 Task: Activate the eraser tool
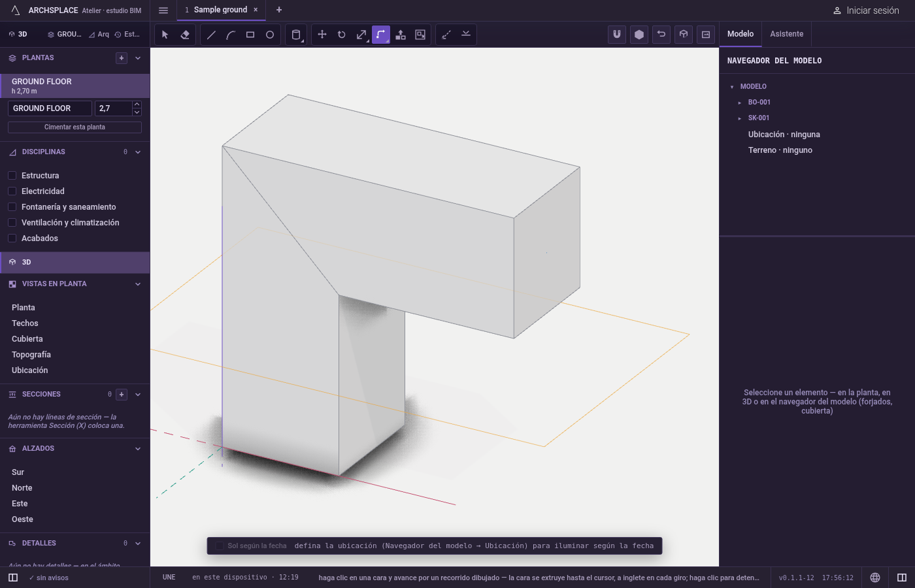(185, 35)
